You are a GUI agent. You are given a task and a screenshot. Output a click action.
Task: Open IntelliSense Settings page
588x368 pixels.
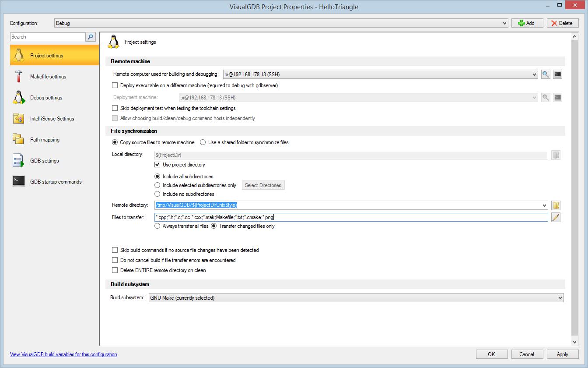click(x=55, y=119)
